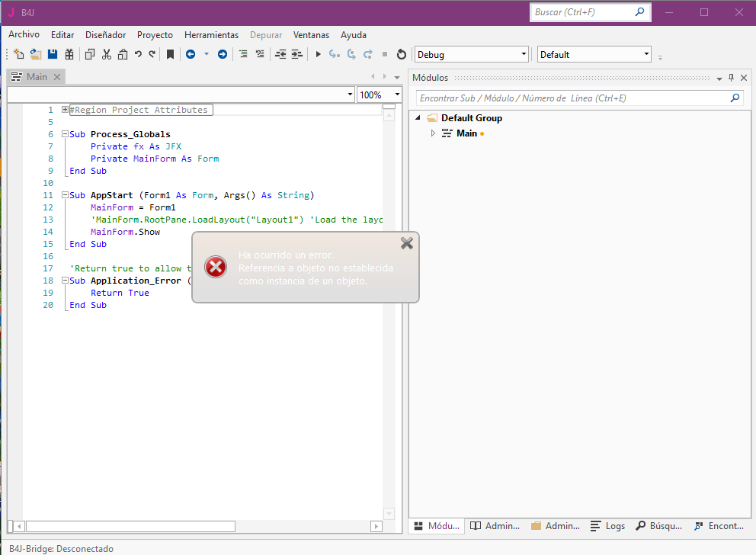Click the Save file toolbar icon
756x555 pixels.
pyautogui.click(x=53, y=54)
